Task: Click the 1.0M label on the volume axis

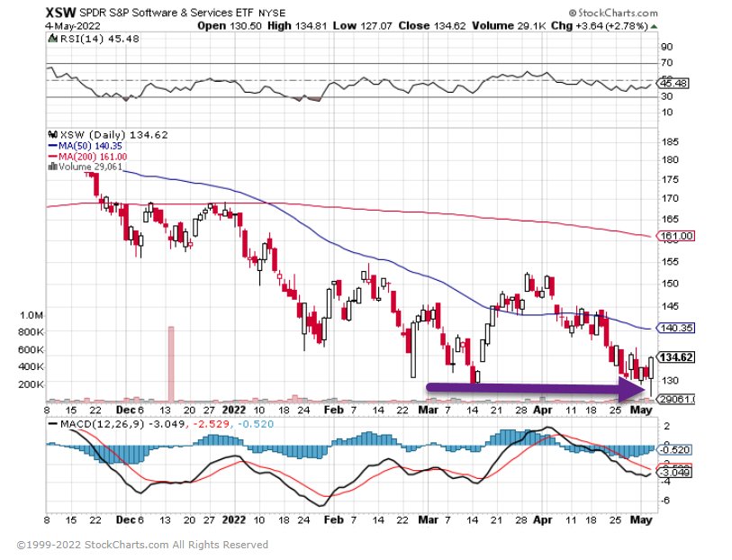Action: pos(32,315)
